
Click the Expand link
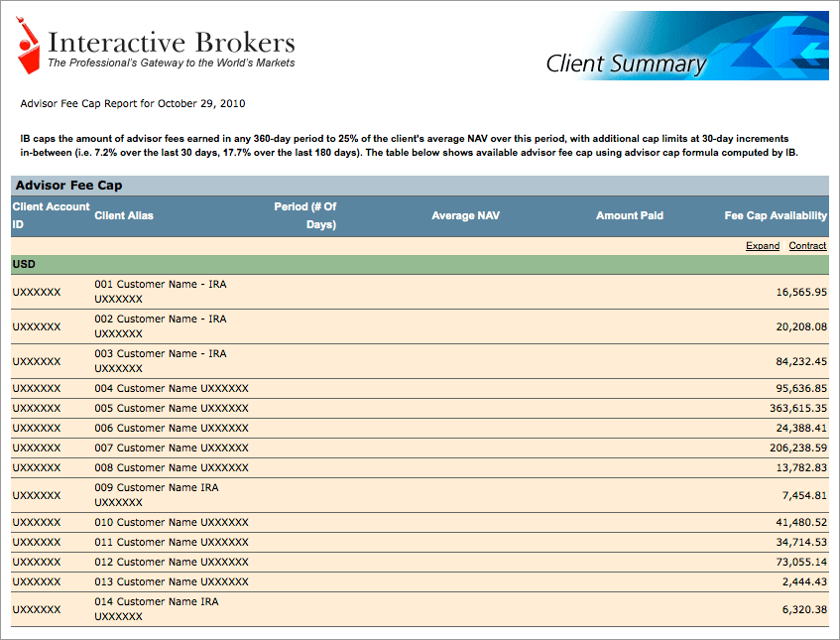763,245
